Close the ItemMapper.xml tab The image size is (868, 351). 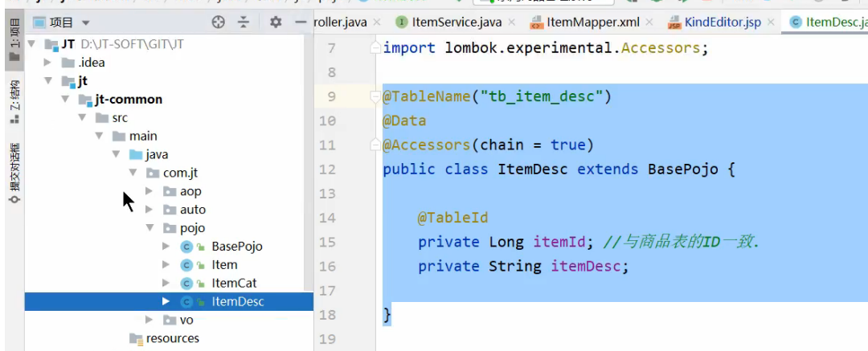[x=649, y=22]
